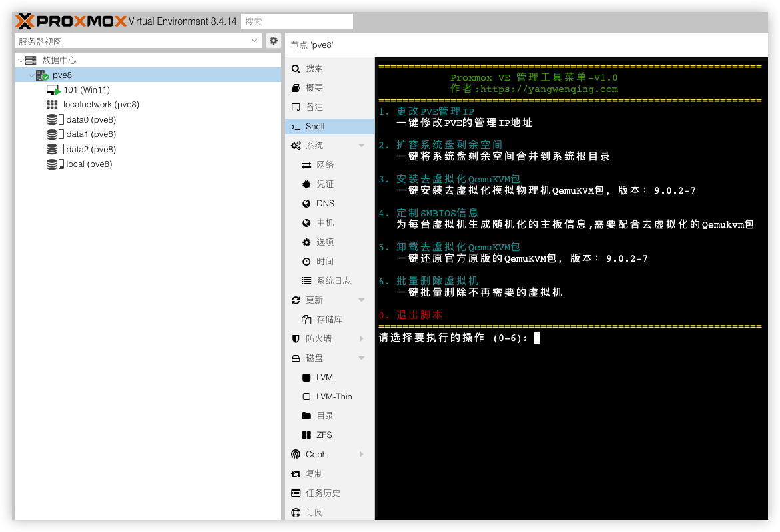780x532 pixels.
Task: Click the 搜索 search field in header
Action: tap(296, 21)
